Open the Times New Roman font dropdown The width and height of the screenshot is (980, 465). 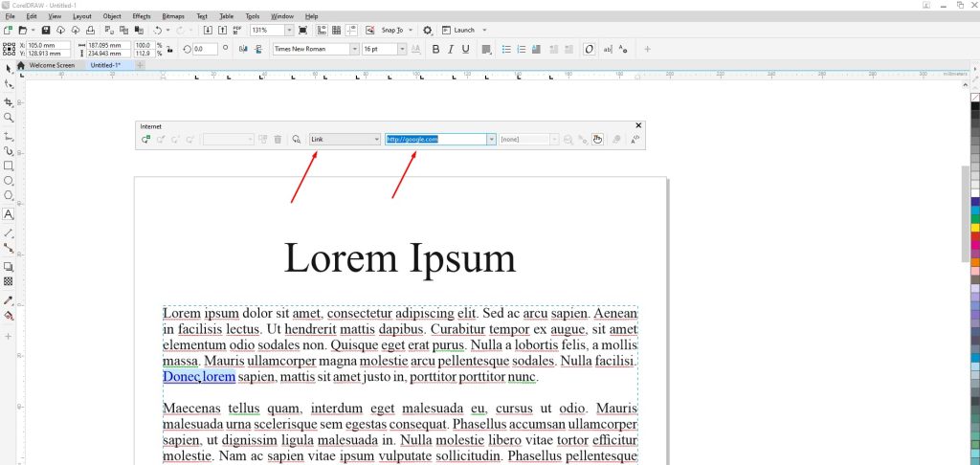(355, 49)
